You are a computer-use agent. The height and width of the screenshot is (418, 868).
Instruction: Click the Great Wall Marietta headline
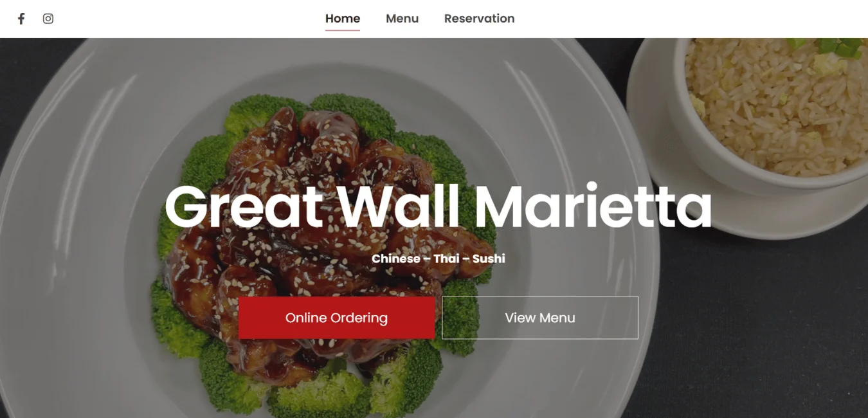click(x=439, y=206)
